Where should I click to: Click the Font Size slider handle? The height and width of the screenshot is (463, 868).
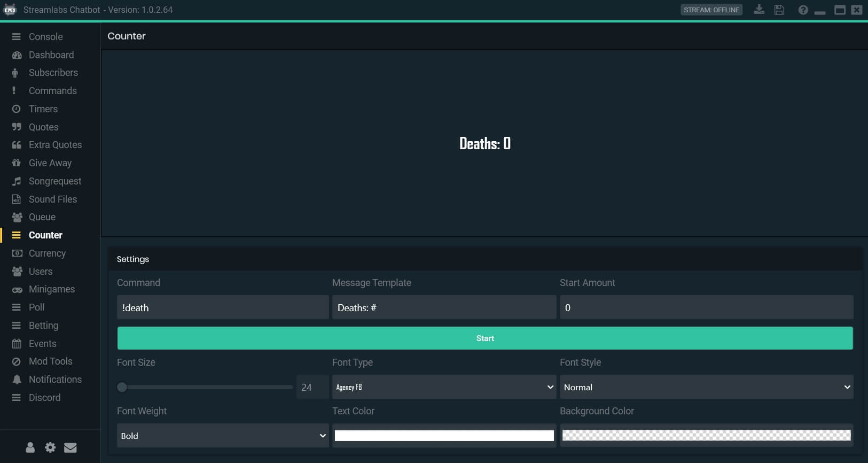point(122,387)
